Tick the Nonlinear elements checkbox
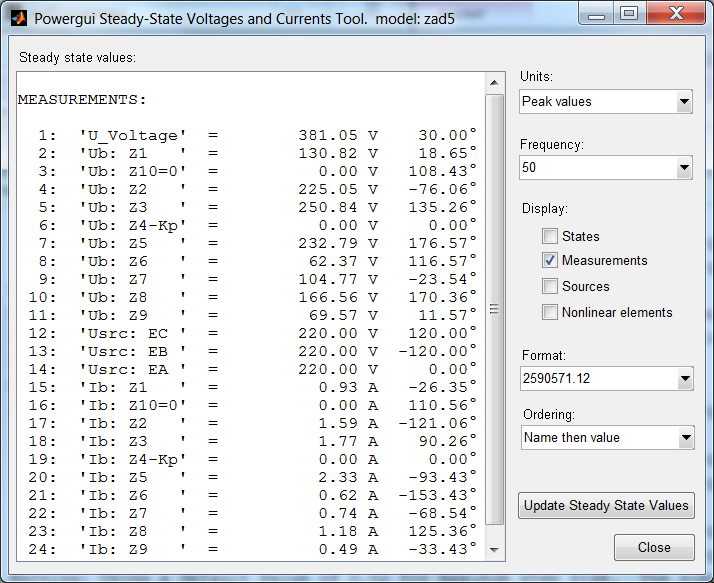This screenshot has width=714, height=583. click(x=550, y=312)
